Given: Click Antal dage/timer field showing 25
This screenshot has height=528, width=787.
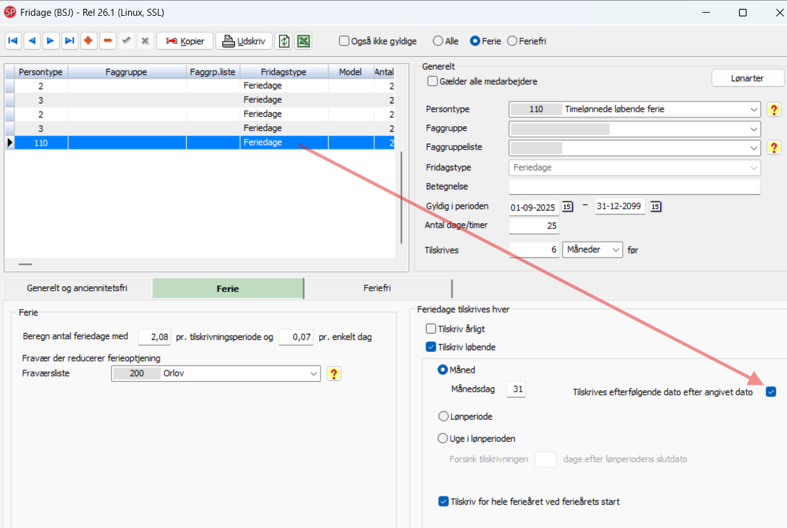Looking at the screenshot, I should coord(534,225).
